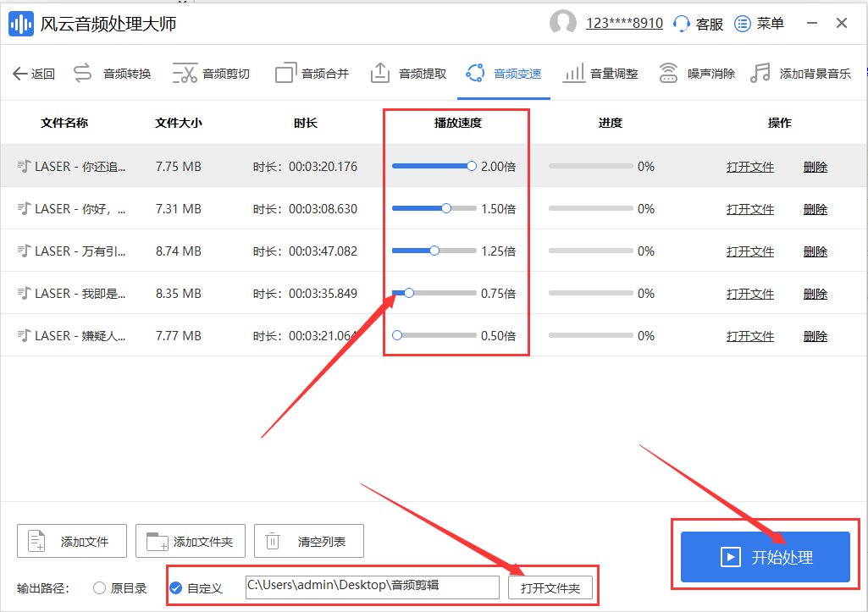Switch to 音频提取 tab label

(x=423, y=74)
